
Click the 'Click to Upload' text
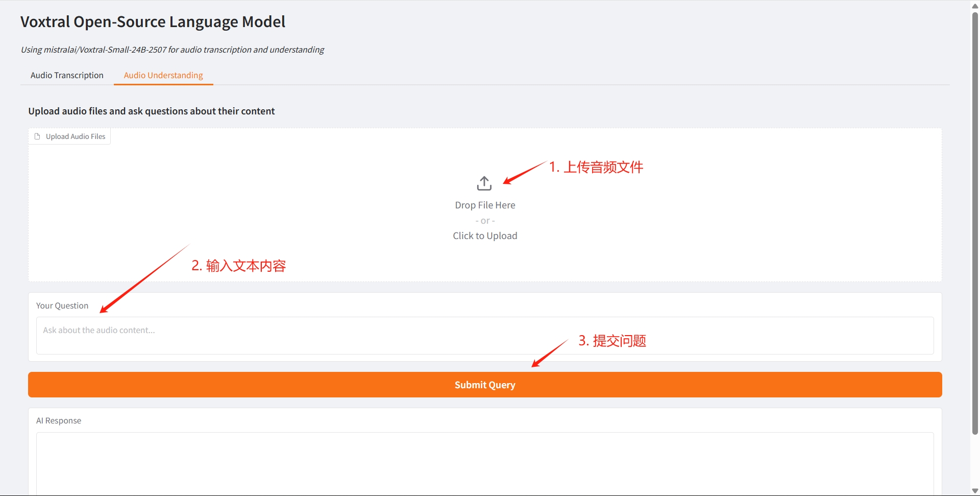coord(485,235)
